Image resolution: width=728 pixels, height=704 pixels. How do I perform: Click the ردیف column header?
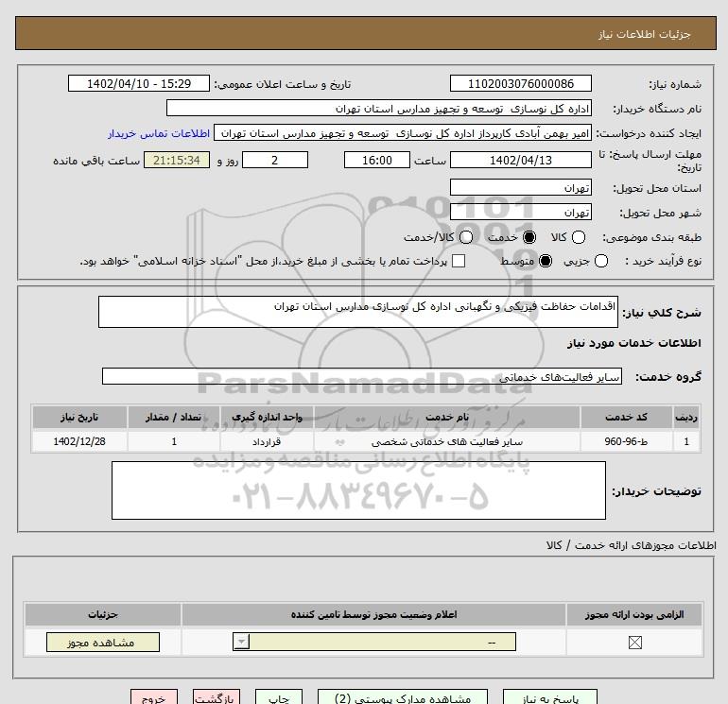[686, 417]
